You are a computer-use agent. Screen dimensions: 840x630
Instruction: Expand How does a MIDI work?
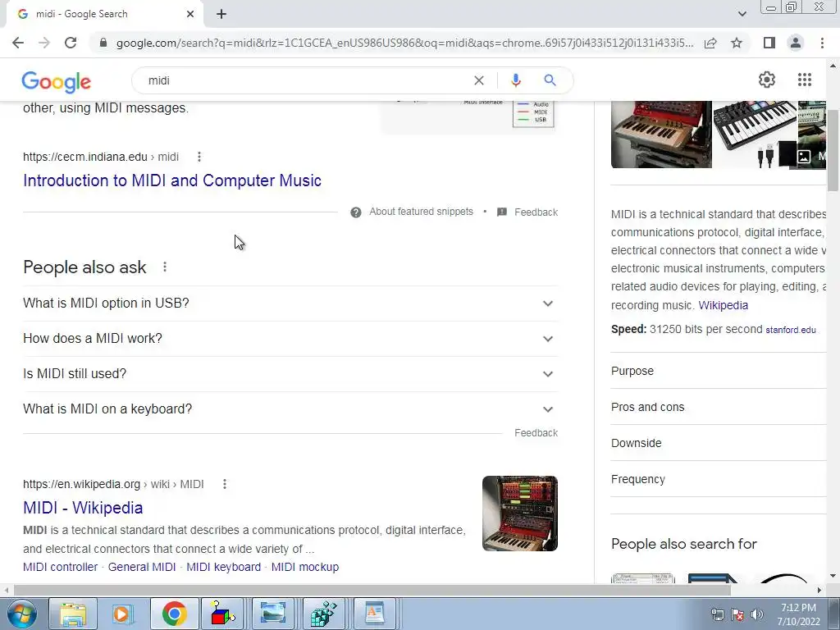coord(290,339)
